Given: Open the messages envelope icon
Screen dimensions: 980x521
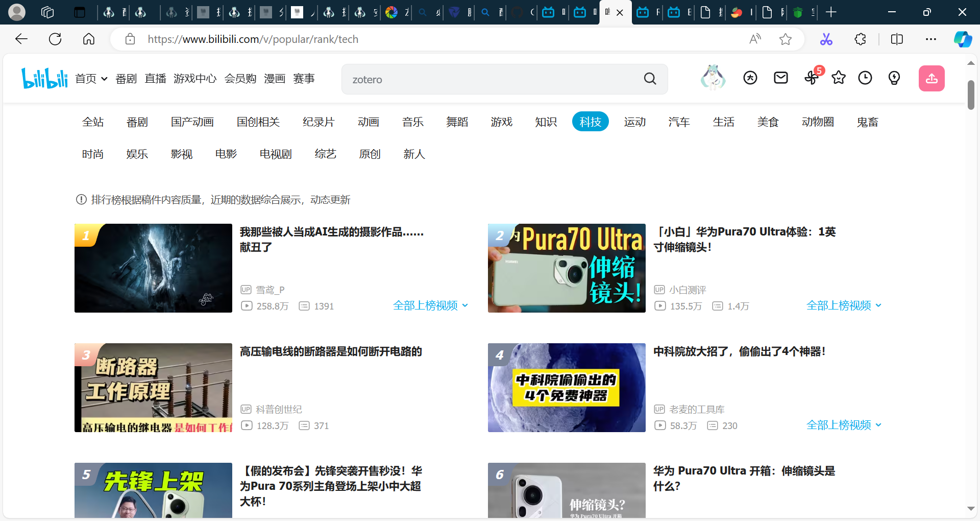Looking at the screenshot, I should pyautogui.click(x=780, y=78).
